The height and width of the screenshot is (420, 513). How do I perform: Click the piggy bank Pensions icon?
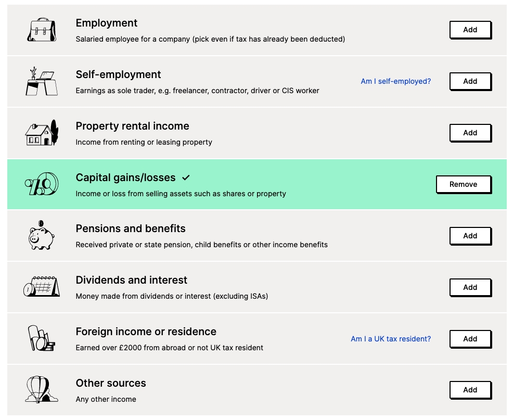pyautogui.click(x=41, y=236)
